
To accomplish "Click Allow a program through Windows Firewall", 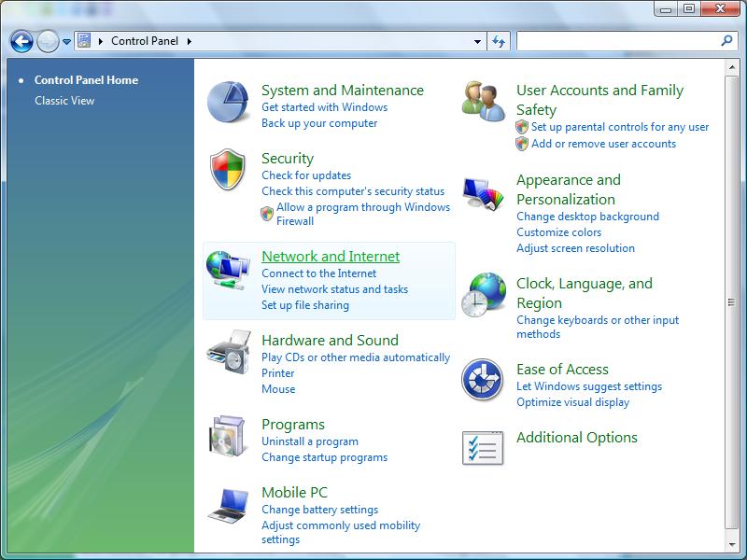I will pyautogui.click(x=363, y=214).
